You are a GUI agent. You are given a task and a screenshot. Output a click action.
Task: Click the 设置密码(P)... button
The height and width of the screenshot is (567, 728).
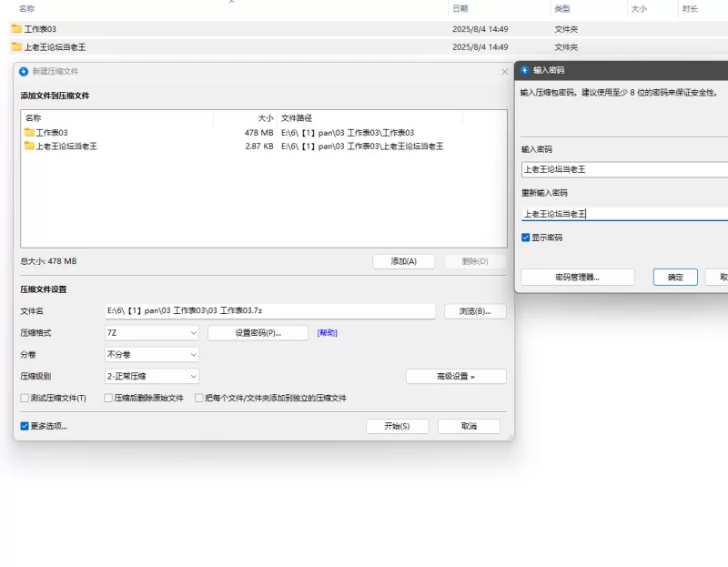(258, 333)
